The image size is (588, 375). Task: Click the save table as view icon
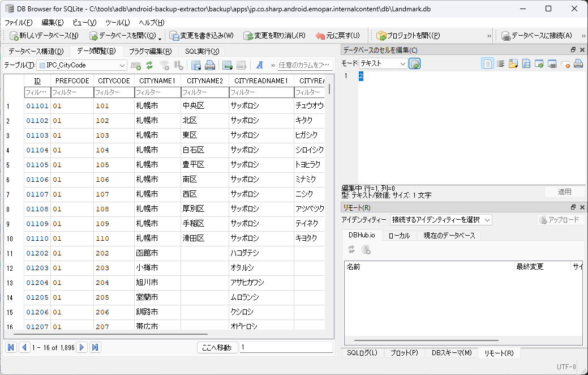[x=196, y=65]
